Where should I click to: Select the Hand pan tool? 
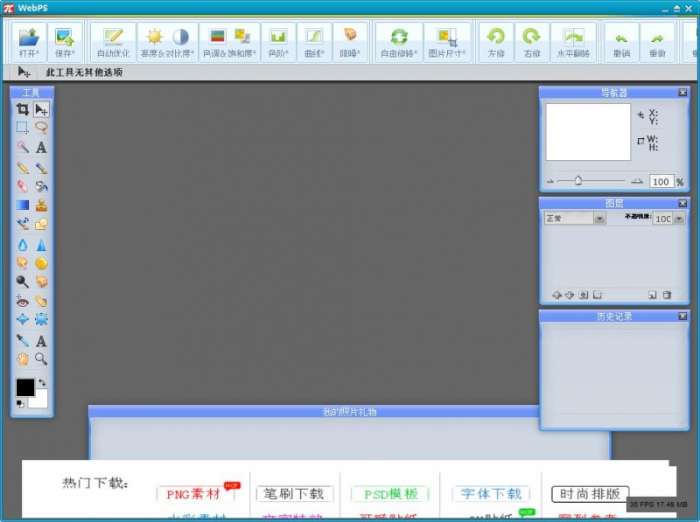pos(22,359)
